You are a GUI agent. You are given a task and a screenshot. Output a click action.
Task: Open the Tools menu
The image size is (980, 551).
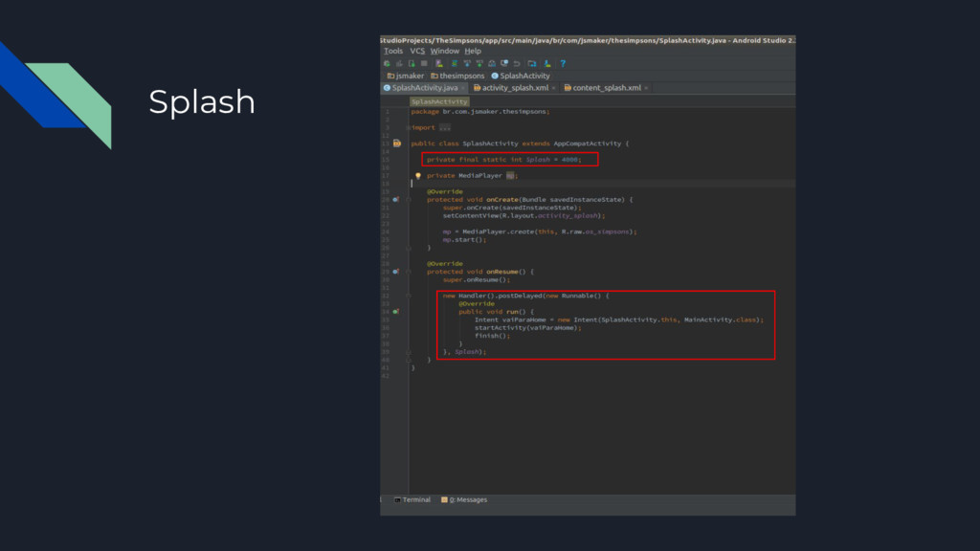pyautogui.click(x=393, y=52)
